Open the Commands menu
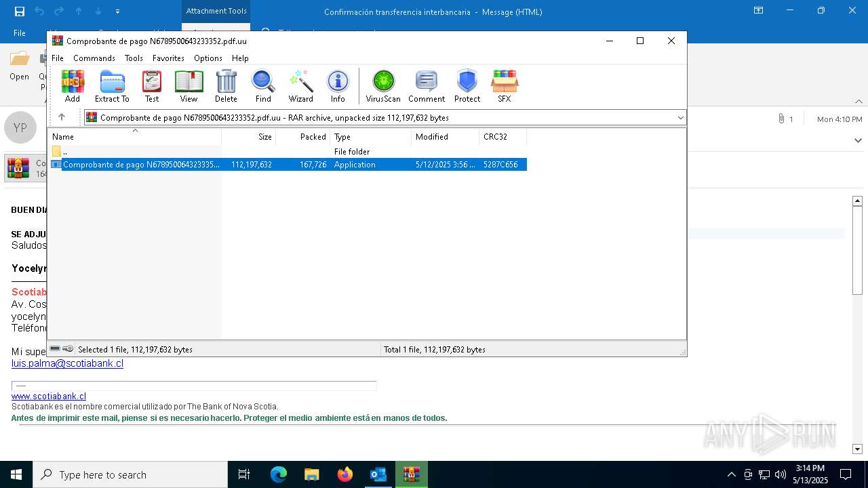 94,58
